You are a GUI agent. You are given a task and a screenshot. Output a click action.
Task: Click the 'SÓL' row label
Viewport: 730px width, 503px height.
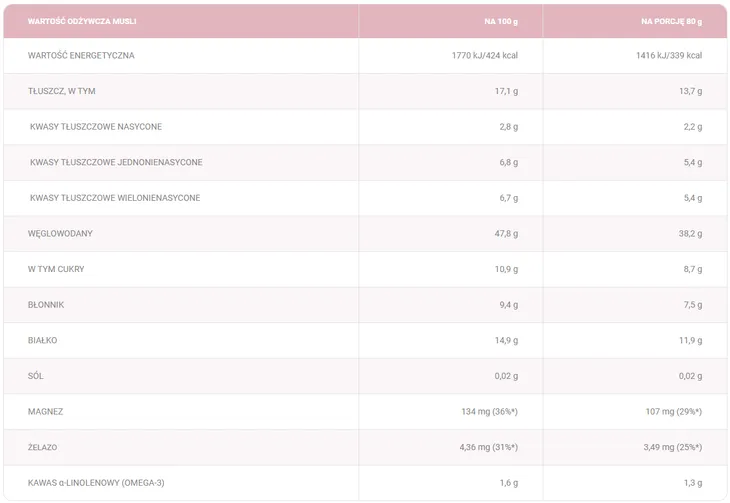click(x=35, y=376)
